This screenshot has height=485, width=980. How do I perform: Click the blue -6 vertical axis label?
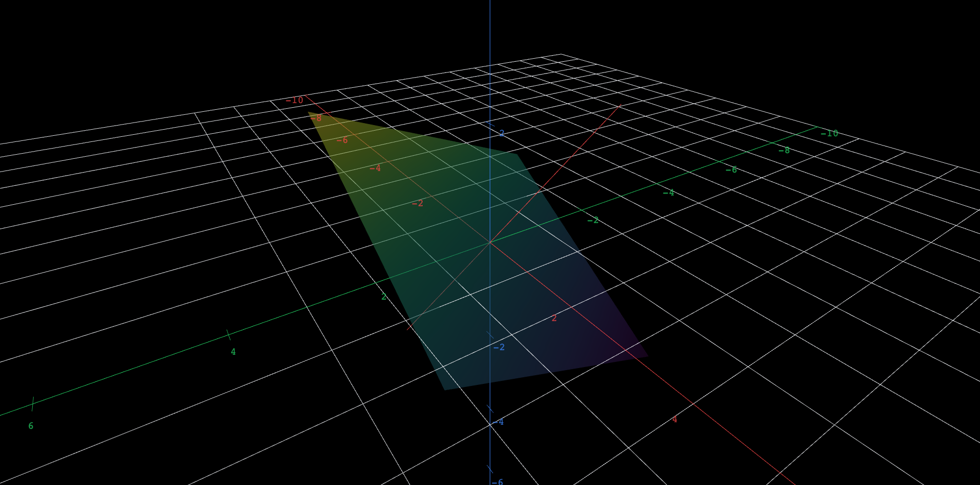click(x=498, y=482)
